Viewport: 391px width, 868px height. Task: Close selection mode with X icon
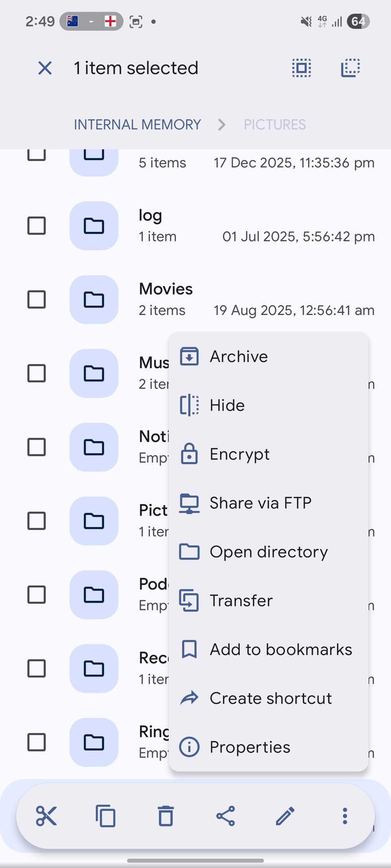[x=45, y=68]
